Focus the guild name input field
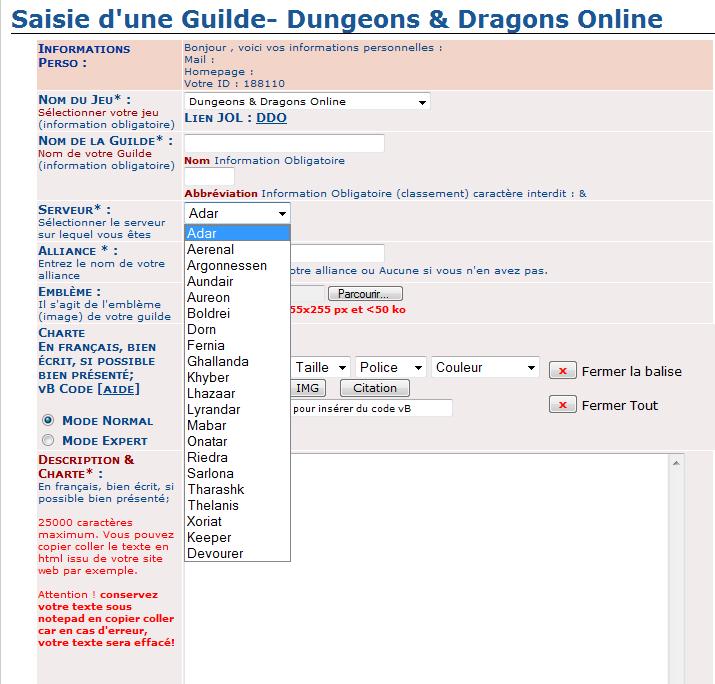 [284, 143]
